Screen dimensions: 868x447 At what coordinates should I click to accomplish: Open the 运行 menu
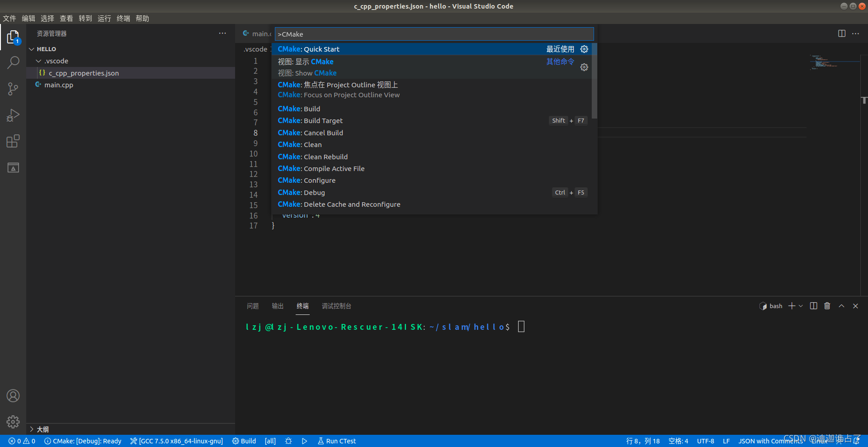pyautogui.click(x=104, y=18)
